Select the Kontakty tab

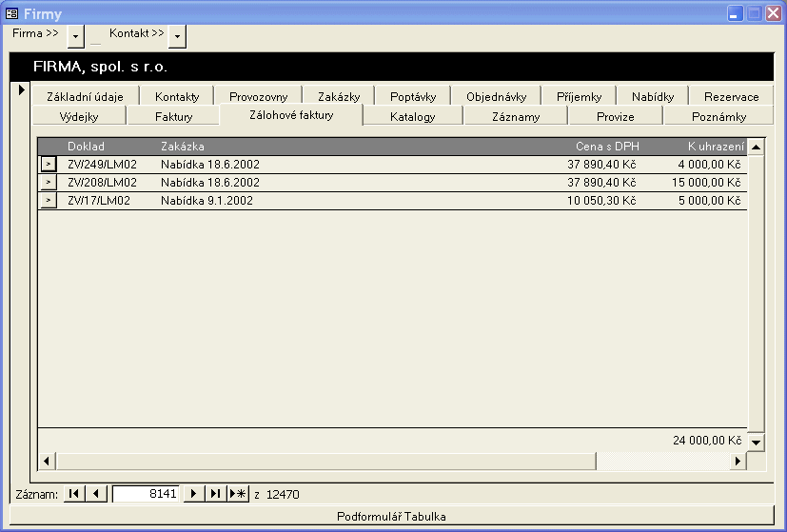[x=177, y=97]
